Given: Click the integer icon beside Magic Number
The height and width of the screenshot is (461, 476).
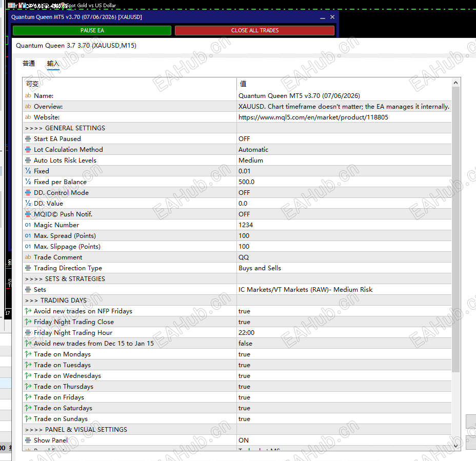Looking at the screenshot, I should coord(28,225).
